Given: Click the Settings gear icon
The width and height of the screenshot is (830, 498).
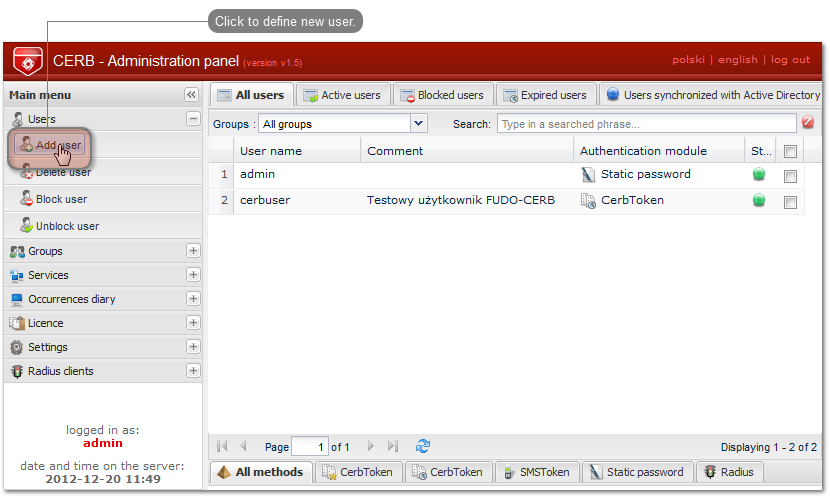Looking at the screenshot, I should [17, 347].
